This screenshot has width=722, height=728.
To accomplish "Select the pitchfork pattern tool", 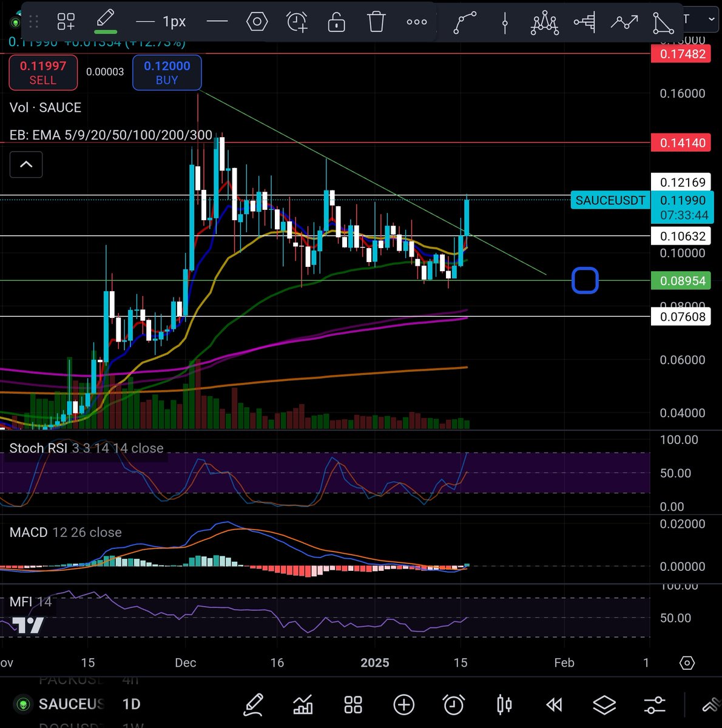I will 545,22.
